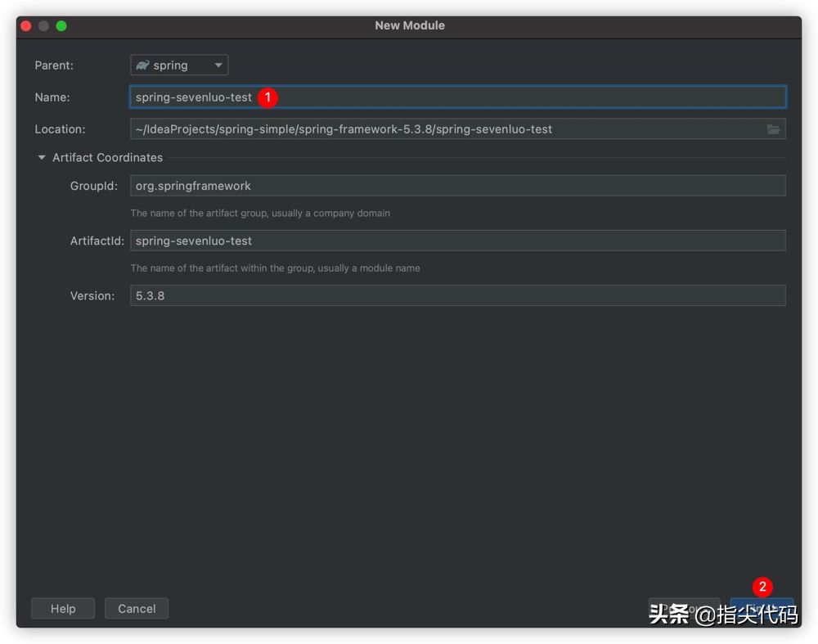The height and width of the screenshot is (644, 818).
Task: Click the Version: label
Action: [92, 295]
